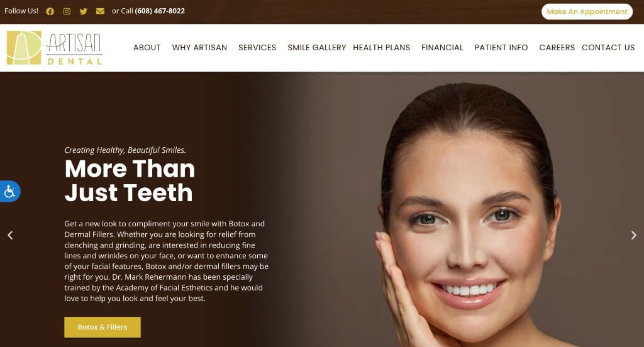Call the (608) 467-8022 phone link
The image size is (644, 347).
click(x=160, y=11)
